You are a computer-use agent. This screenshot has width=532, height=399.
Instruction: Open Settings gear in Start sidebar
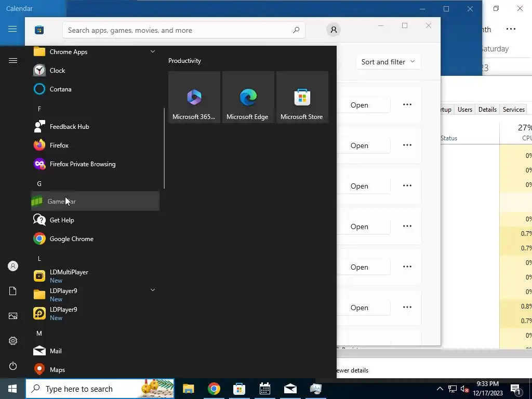tap(13, 341)
